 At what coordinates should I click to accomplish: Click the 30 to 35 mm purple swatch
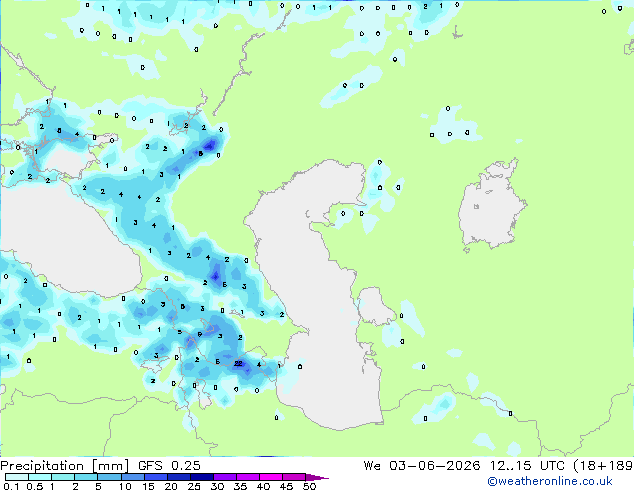click(x=224, y=477)
